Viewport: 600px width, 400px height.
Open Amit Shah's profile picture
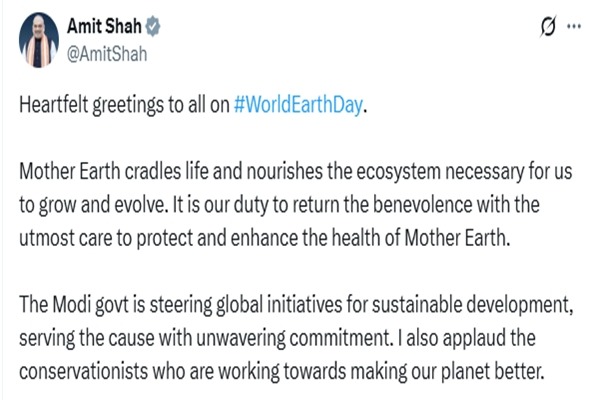tap(39, 38)
